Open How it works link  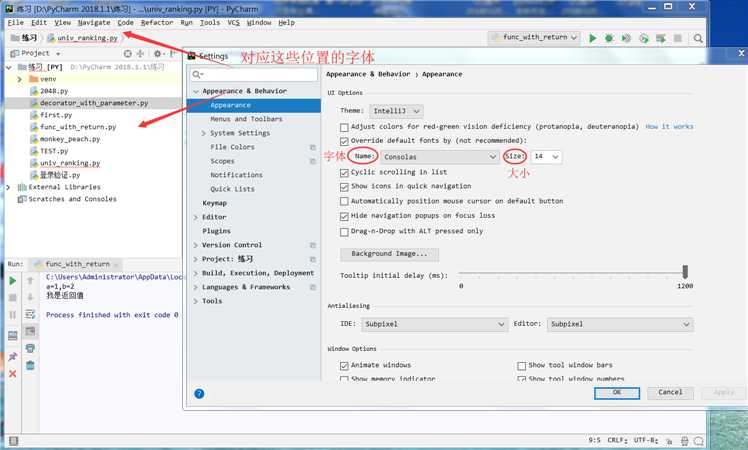coord(669,126)
